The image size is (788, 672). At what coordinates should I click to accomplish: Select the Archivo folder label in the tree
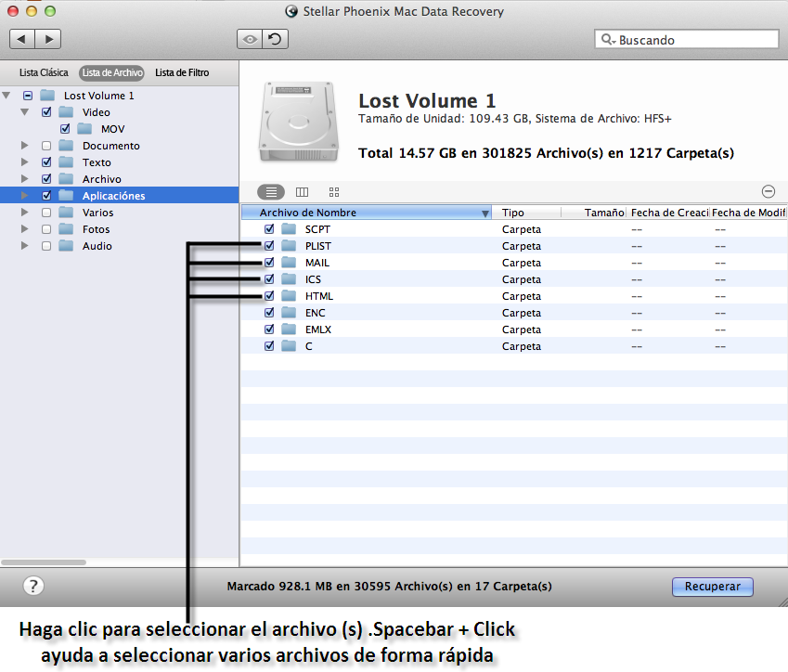pyautogui.click(x=102, y=179)
